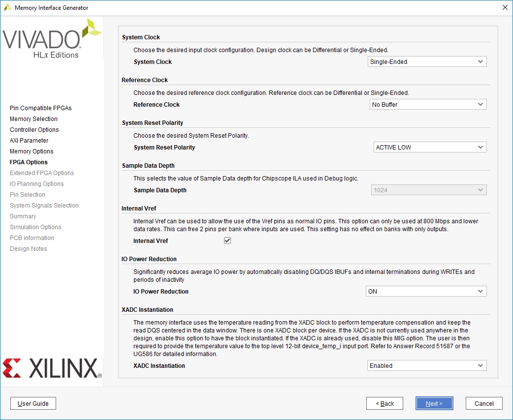Open the IO Power Reduction dropdown
The image size is (513, 420).
click(426, 292)
